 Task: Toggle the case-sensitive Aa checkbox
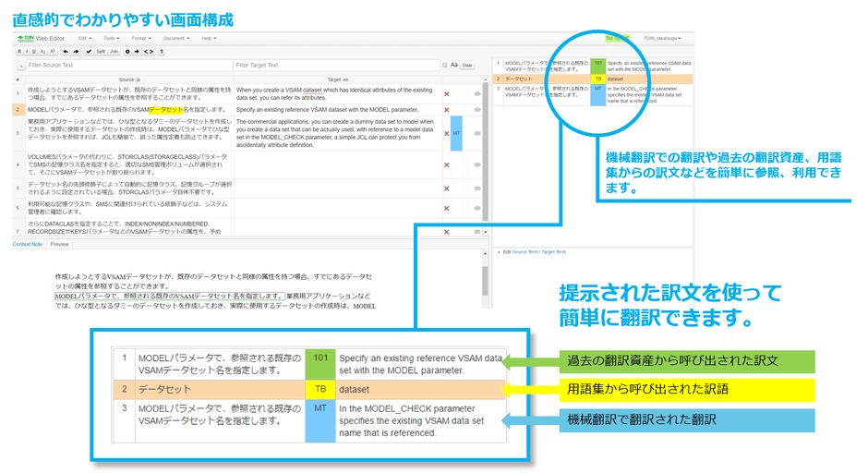(x=444, y=66)
